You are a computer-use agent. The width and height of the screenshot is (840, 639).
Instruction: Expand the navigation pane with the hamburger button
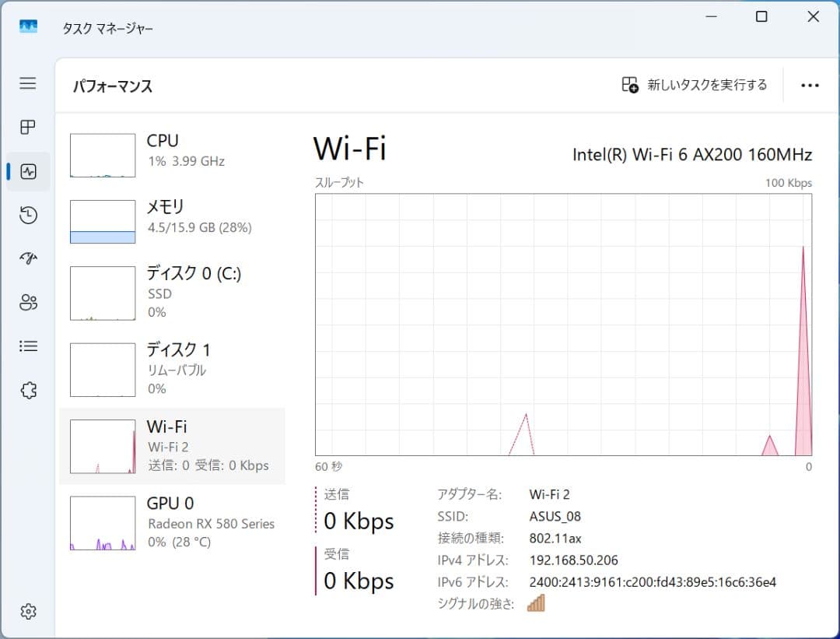pyautogui.click(x=28, y=83)
